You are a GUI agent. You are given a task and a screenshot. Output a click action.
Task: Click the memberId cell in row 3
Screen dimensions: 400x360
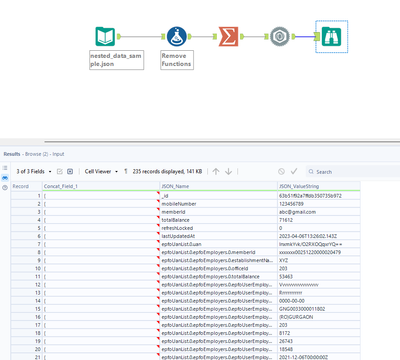pyautogui.click(x=219, y=212)
